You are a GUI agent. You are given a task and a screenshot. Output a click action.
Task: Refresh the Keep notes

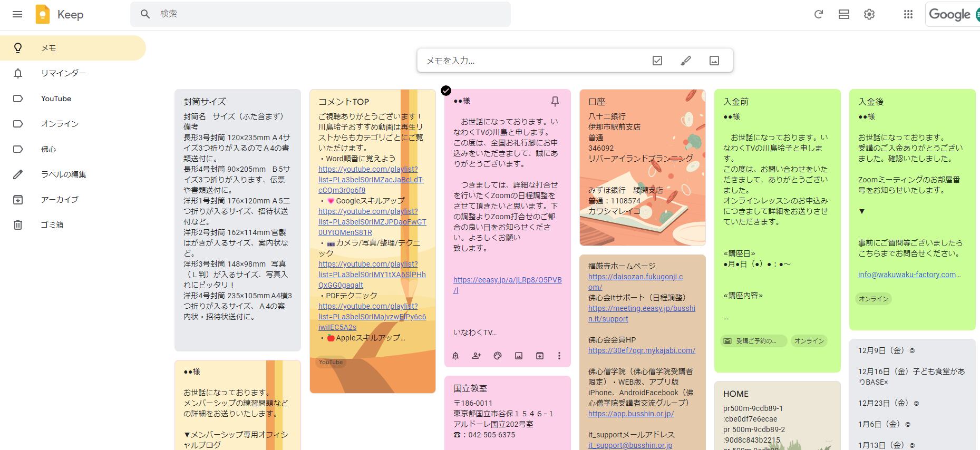818,14
